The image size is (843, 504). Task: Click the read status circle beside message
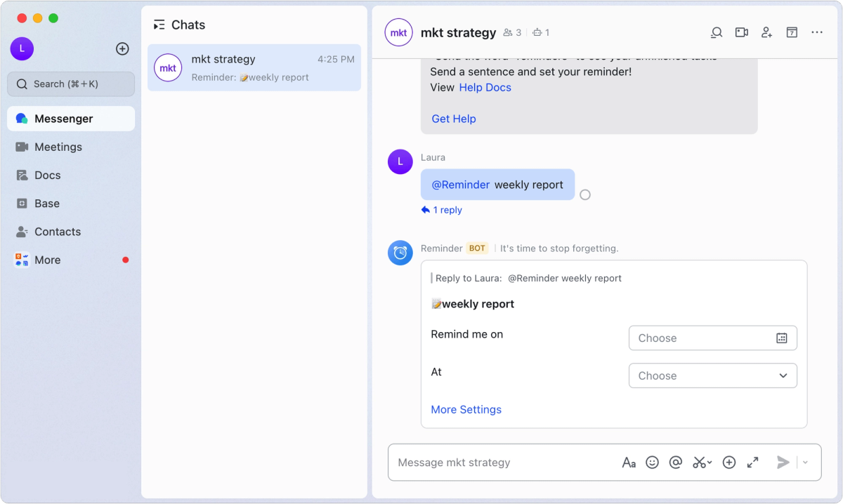coord(585,194)
